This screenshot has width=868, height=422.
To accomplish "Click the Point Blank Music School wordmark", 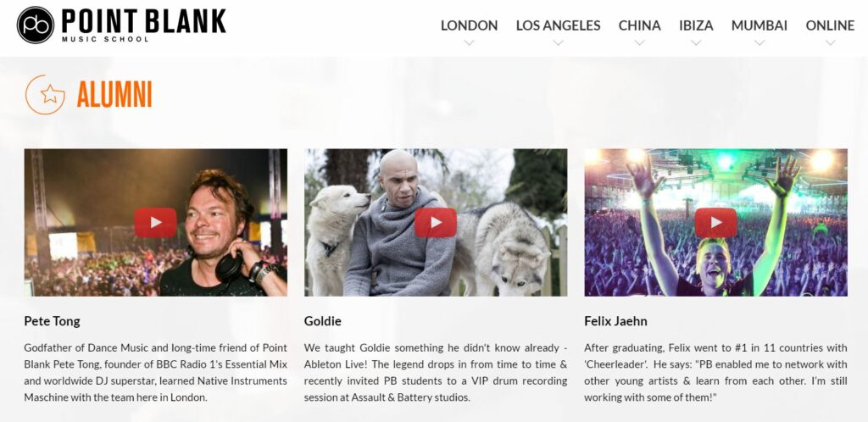I will [x=144, y=25].
